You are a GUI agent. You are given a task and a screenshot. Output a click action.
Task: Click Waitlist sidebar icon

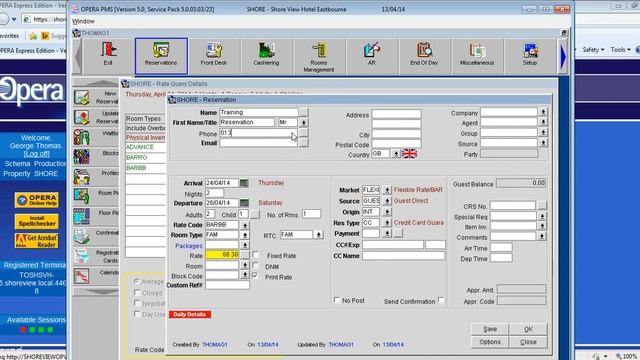click(82, 137)
